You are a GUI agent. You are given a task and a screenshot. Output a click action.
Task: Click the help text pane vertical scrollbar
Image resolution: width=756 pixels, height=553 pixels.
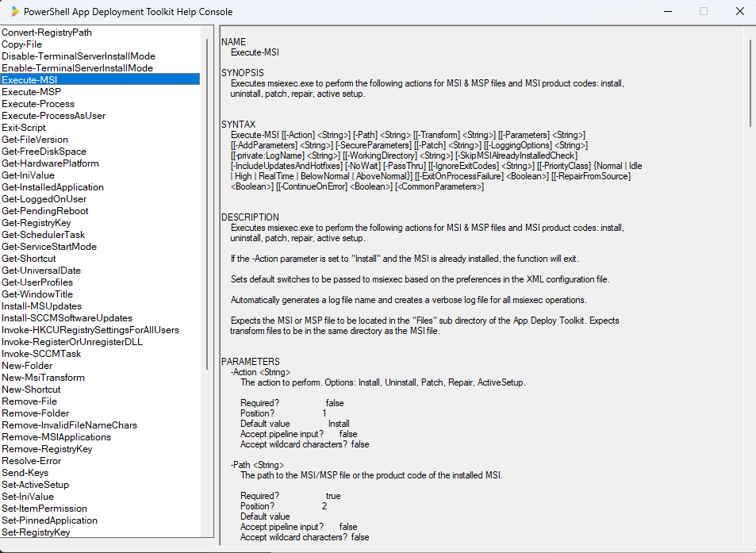point(750,83)
